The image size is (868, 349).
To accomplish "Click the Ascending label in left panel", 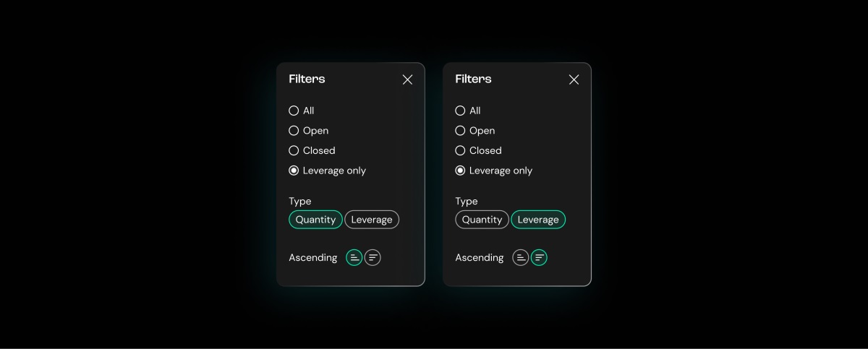I will point(312,257).
